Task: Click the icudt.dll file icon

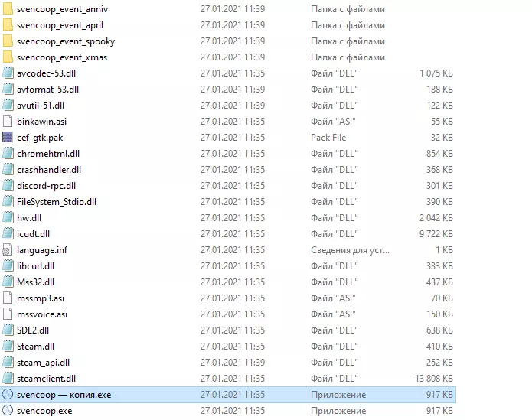Action: coord(8,233)
